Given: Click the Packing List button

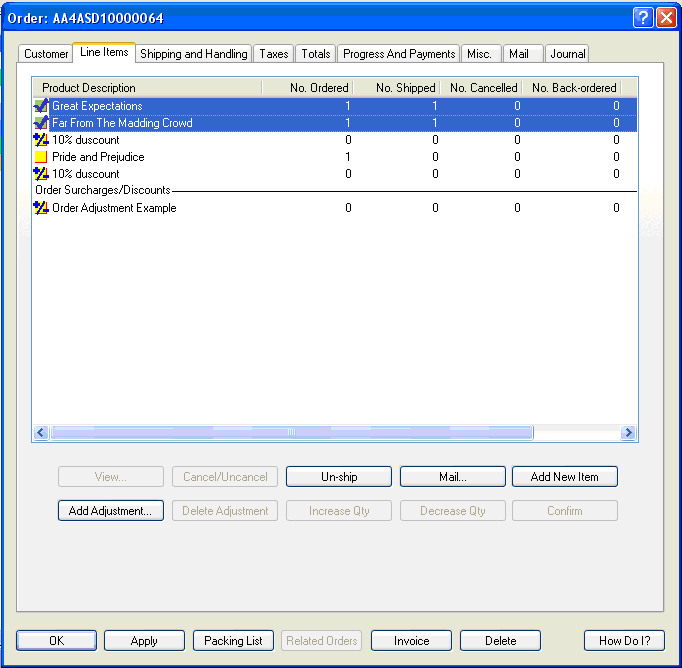Looking at the screenshot, I should [x=233, y=641].
